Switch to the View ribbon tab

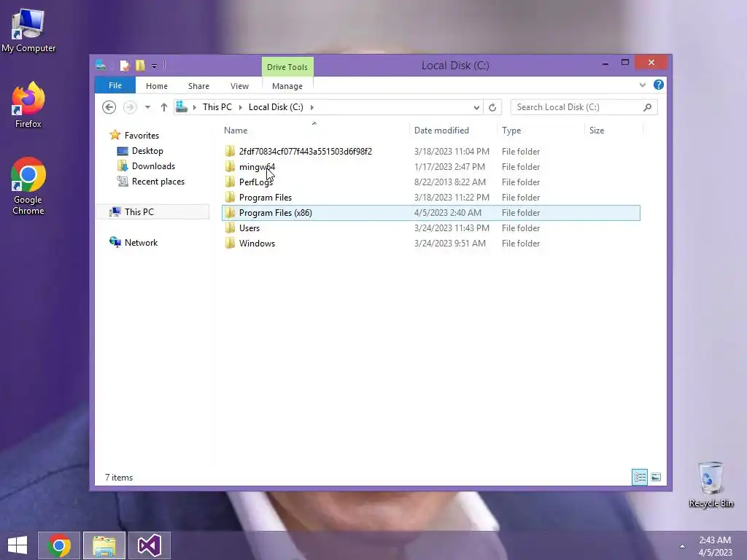[239, 86]
